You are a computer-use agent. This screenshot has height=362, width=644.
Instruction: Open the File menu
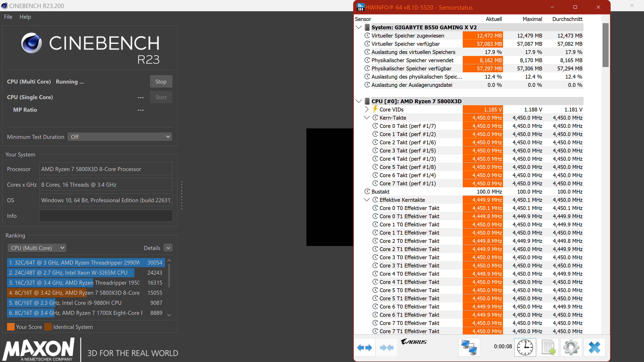[8, 17]
